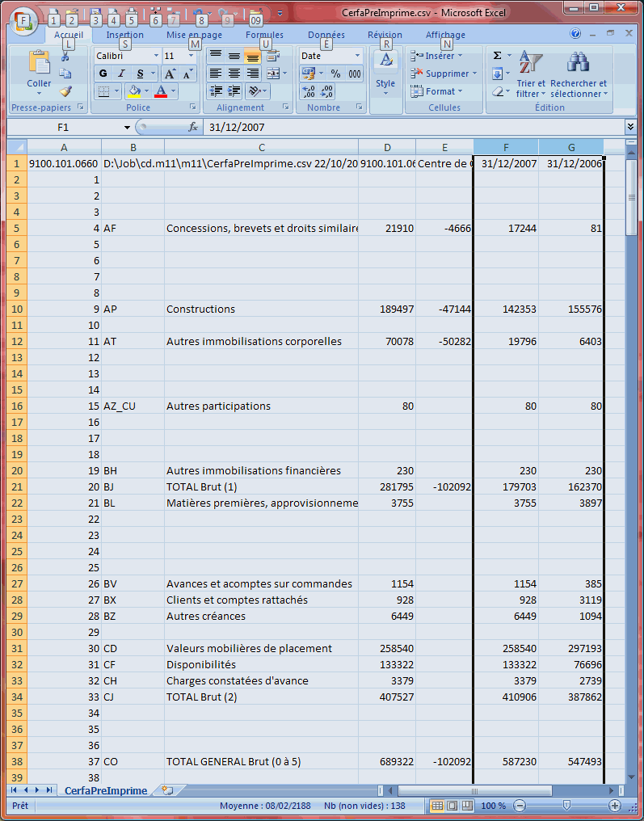Click the Insérer cells button
The image size is (644, 821).
coord(436,56)
